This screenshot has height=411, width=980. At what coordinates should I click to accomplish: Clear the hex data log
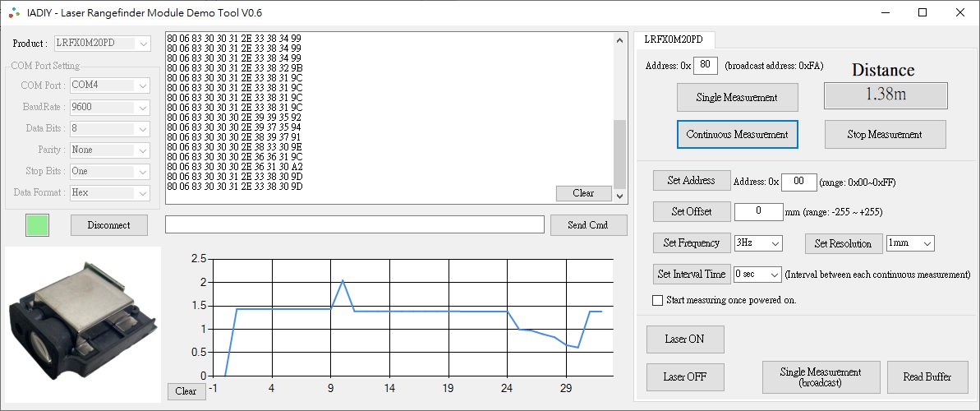pyautogui.click(x=583, y=193)
